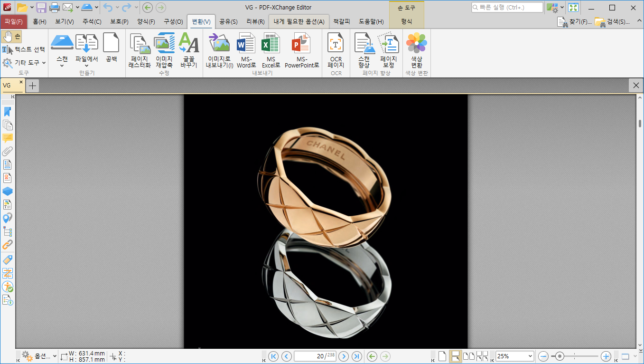
Task: Open named destinations map-pin icon
Action: pos(8,218)
